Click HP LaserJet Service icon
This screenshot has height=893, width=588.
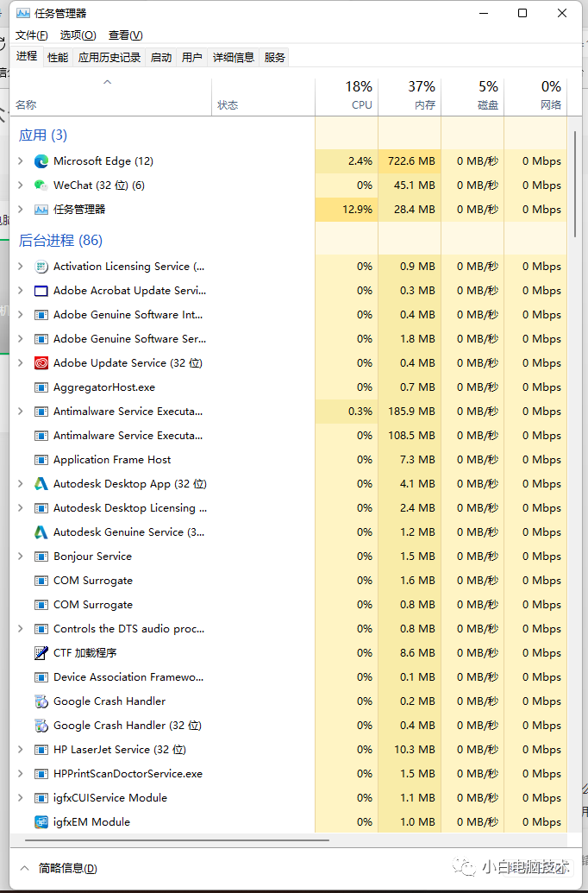click(x=41, y=750)
